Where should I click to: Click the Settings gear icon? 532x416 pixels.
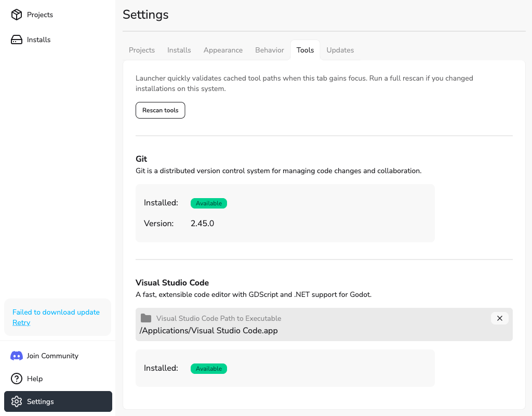[x=17, y=401]
